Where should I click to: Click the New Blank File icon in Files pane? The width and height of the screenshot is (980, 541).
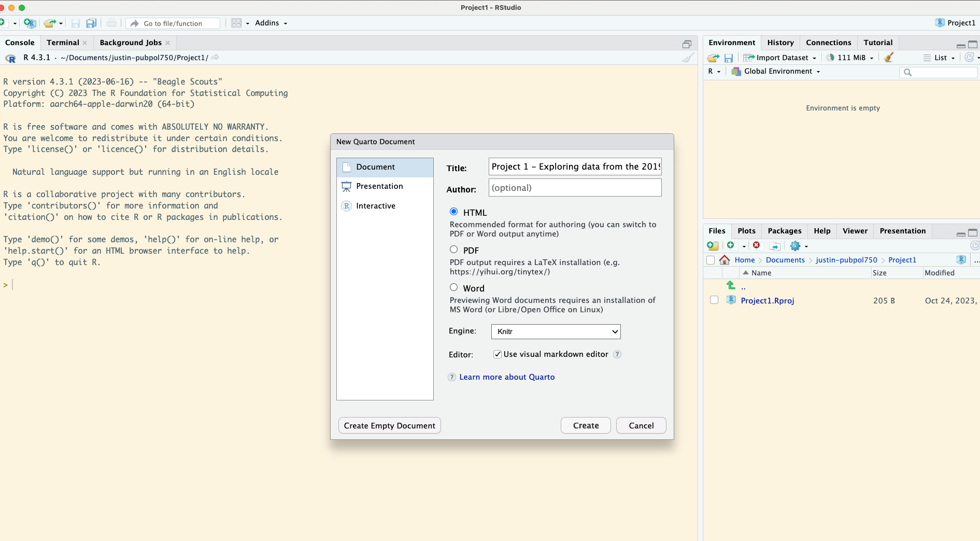click(x=730, y=246)
